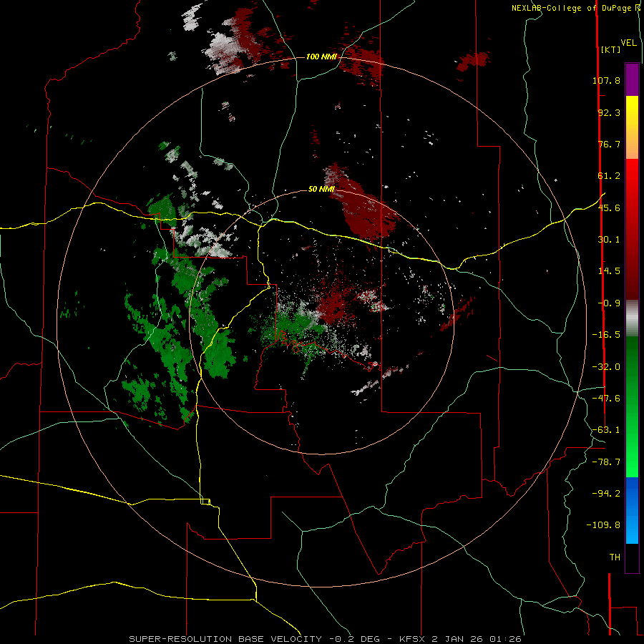Click the Super-Resolution Base Velocity caption text

point(326,639)
